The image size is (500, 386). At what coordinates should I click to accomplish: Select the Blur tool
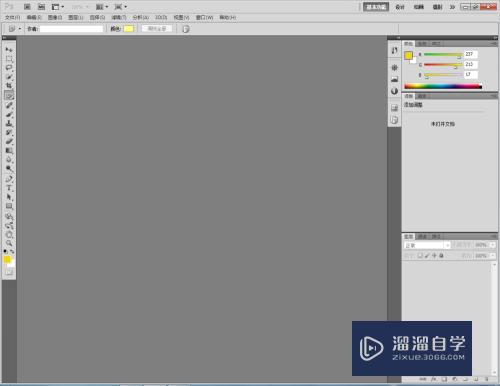[x=9, y=160]
